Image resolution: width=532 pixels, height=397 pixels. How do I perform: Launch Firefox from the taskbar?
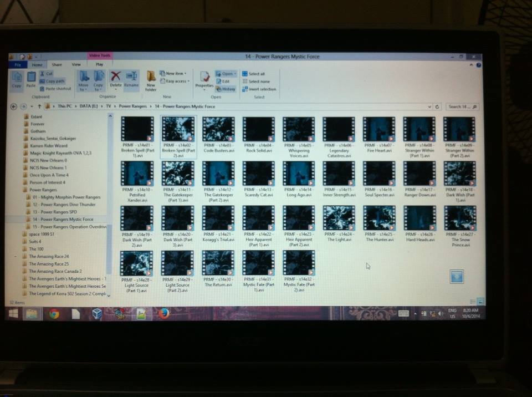pyautogui.click(x=163, y=314)
